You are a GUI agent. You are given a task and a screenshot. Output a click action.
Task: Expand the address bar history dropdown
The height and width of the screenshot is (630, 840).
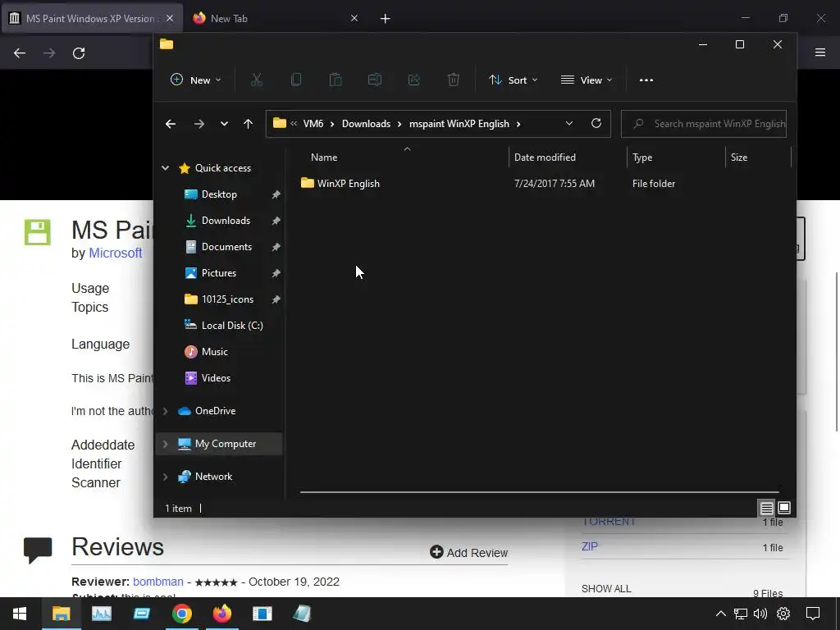(x=569, y=123)
